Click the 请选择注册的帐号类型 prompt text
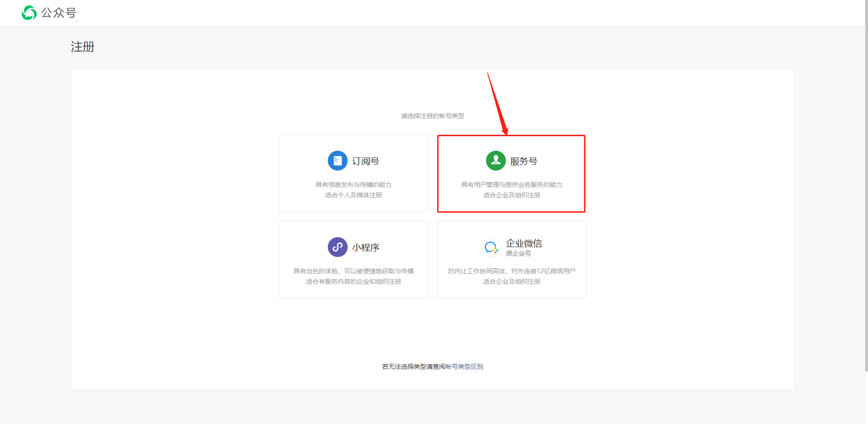The height and width of the screenshot is (424, 868). click(x=433, y=116)
